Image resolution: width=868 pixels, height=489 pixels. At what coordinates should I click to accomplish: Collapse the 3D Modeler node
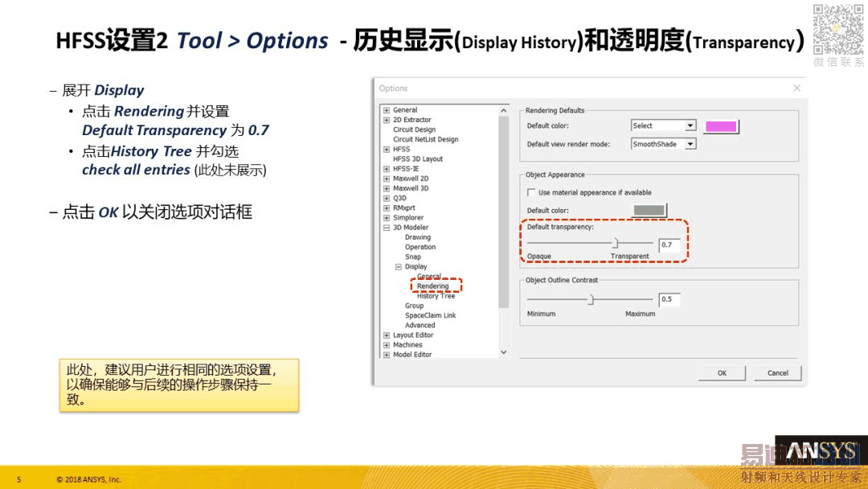[x=387, y=228]
